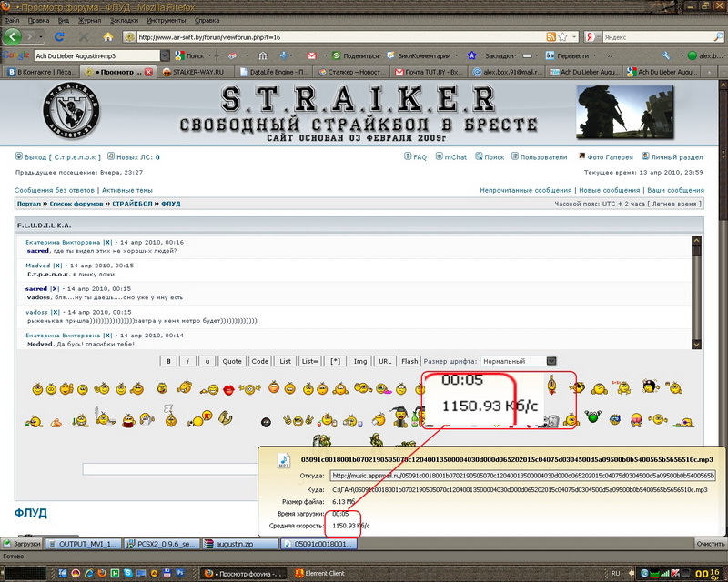Click the Flash BBCode button
728x582 pixels.
(x=409, y=361)
